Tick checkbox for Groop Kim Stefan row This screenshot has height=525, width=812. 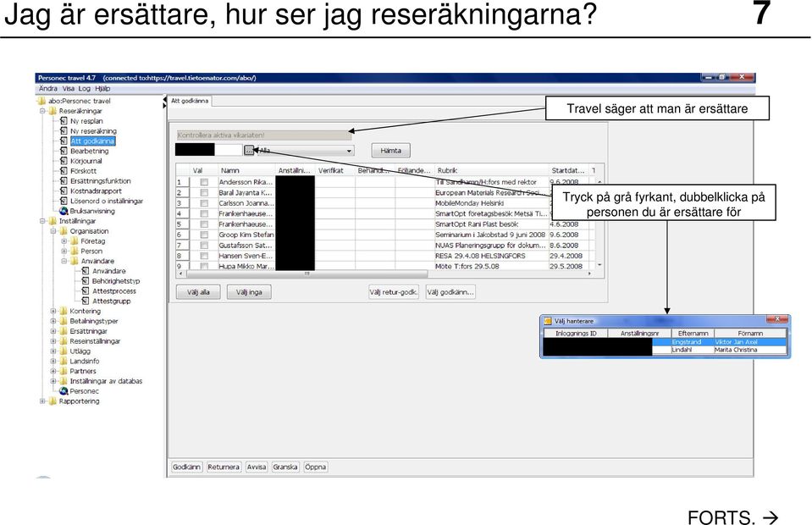pos(204,235)
